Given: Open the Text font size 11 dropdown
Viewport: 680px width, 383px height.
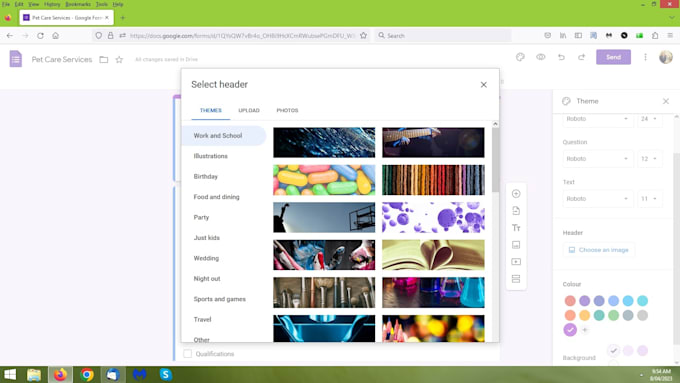Looking at the screenshot, I should (650, 199).
